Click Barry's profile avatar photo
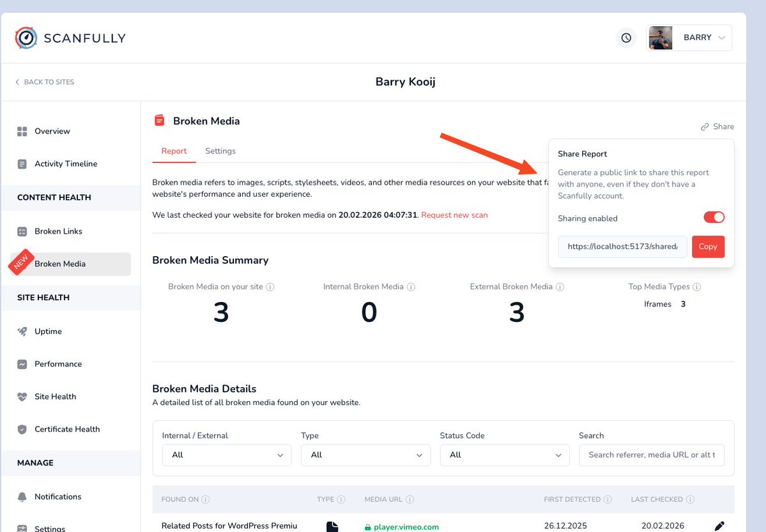Screen dimensions: 766x532 [661, 38]
